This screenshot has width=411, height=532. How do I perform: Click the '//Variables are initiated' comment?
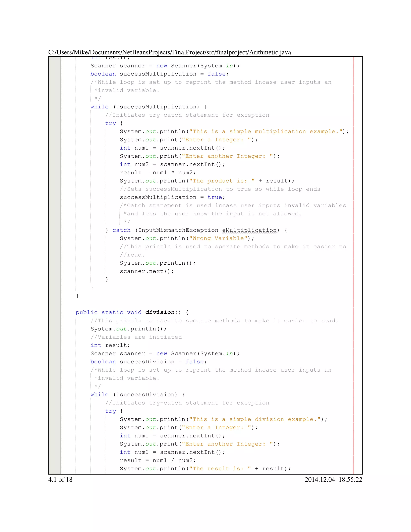click(x=136, y=337)
